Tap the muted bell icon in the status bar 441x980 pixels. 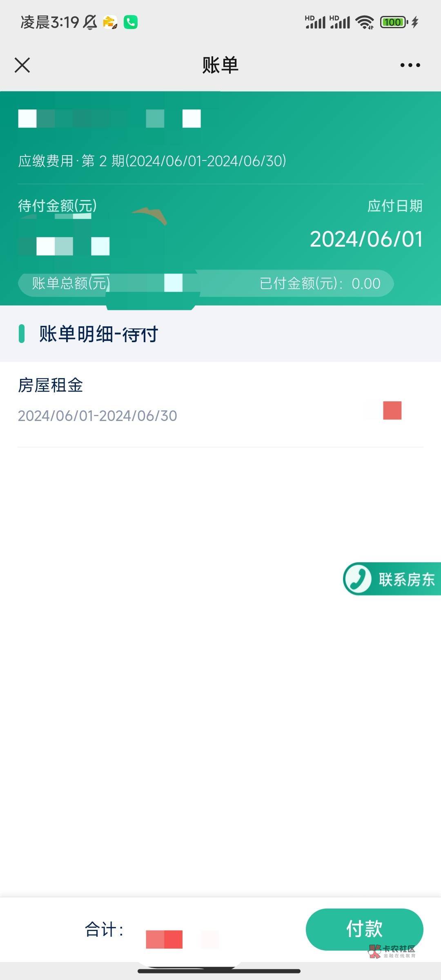90,22
